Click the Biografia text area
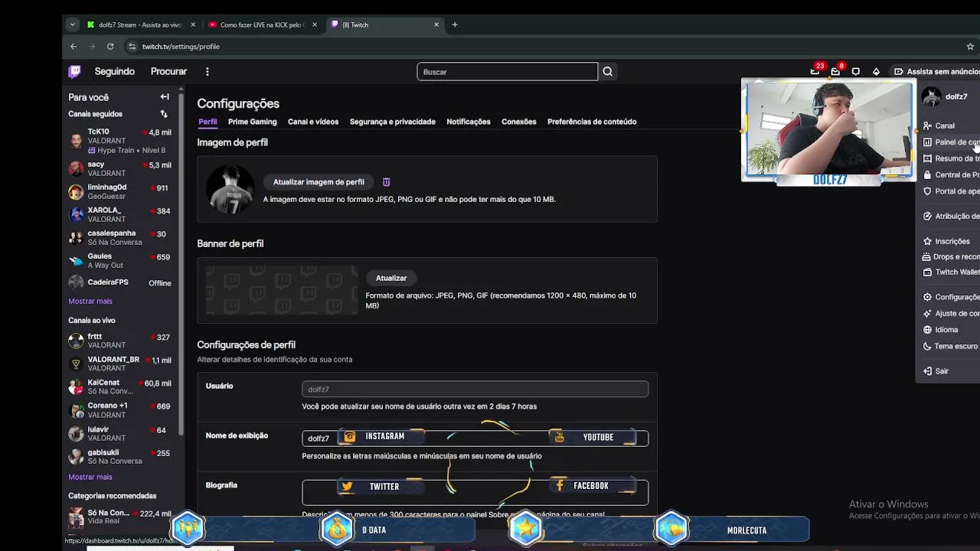This screenshot has height=551, width=980. tap(475, 492)
